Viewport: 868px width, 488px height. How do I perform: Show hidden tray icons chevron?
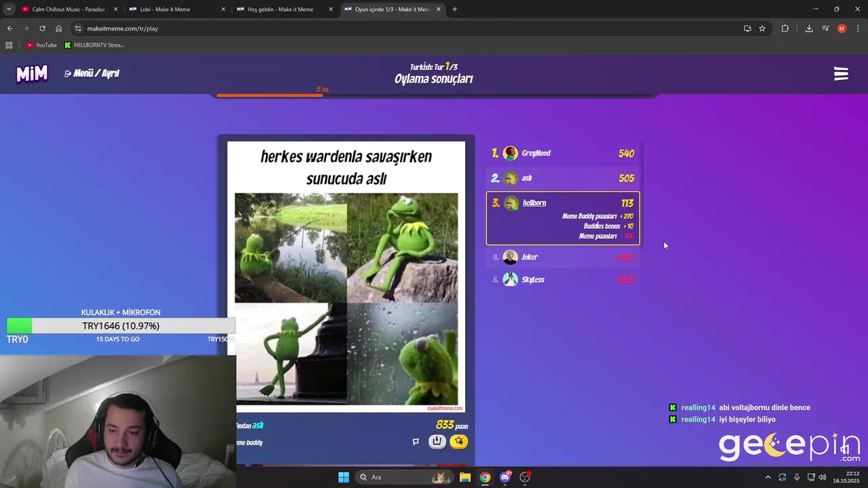click(x=768, y=477)
